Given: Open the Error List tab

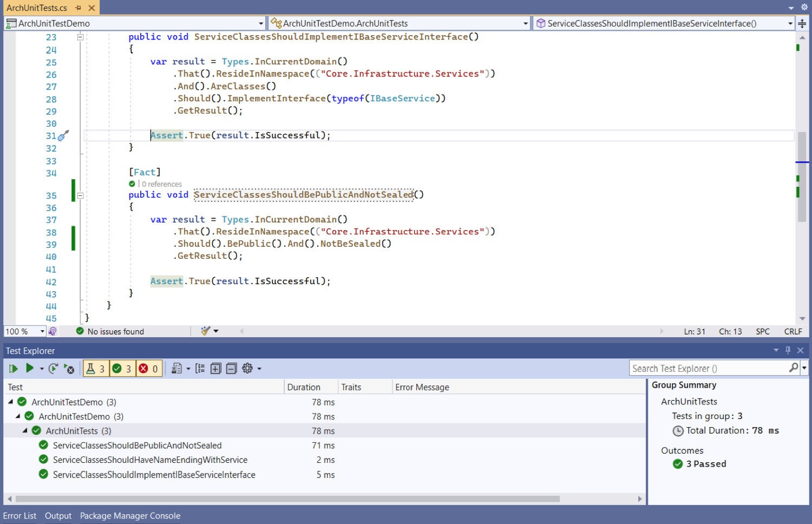Looking at the screenshot, I should pos(19,516).
